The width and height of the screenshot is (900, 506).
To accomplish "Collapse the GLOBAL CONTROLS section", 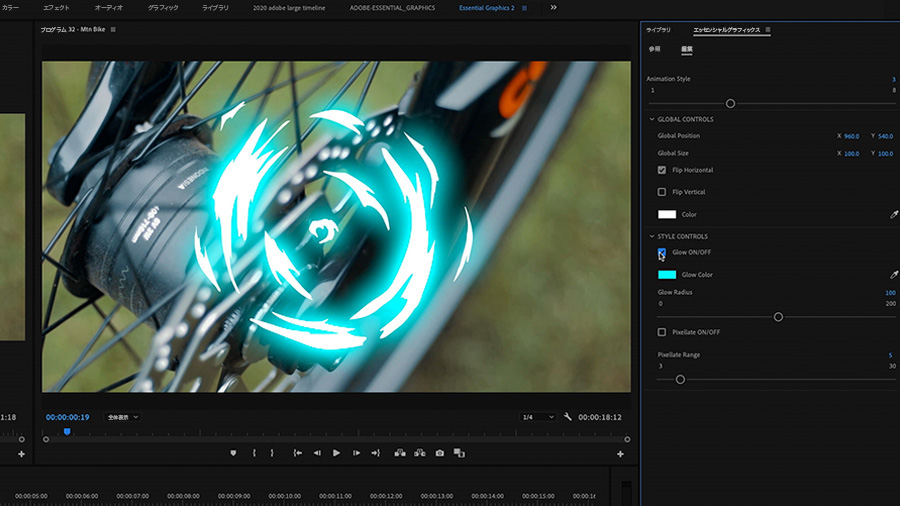I will pos(651,119).
